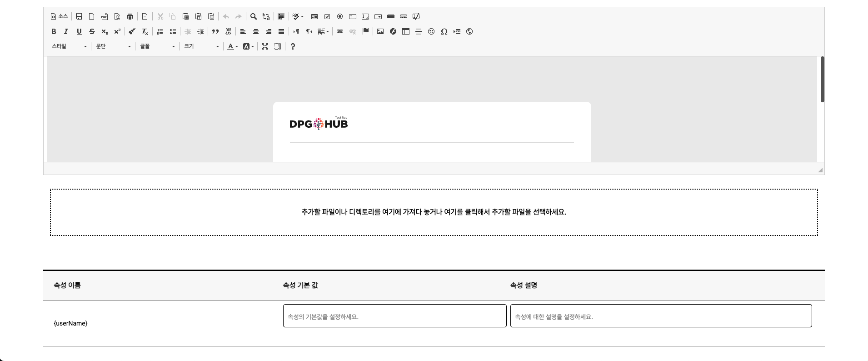Insert a radio button form element

pos(340,16)
